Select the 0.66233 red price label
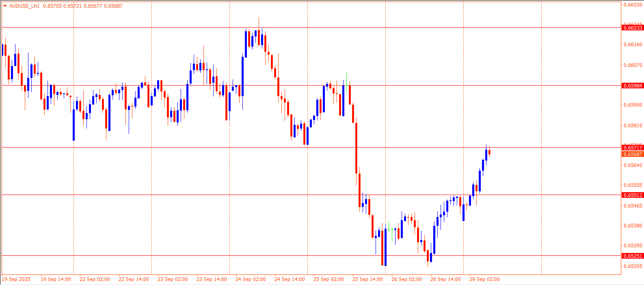 click(x=633, y=28)
